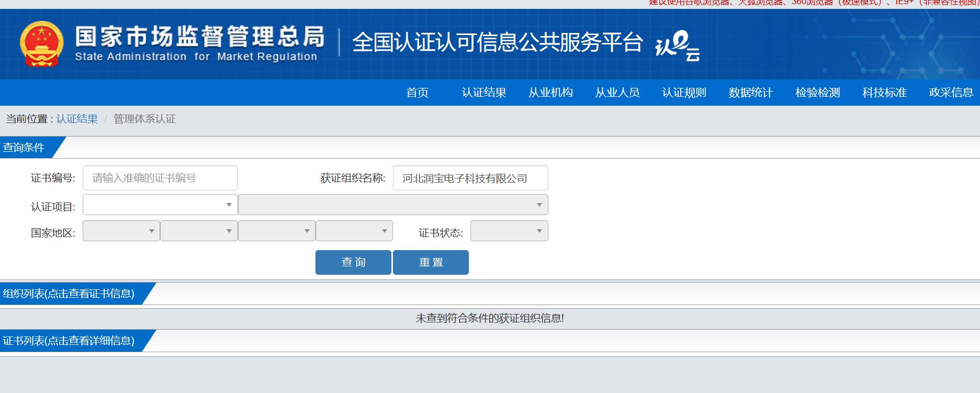
Task: Click the 查询 search button
Action: (x=353, y=262)
